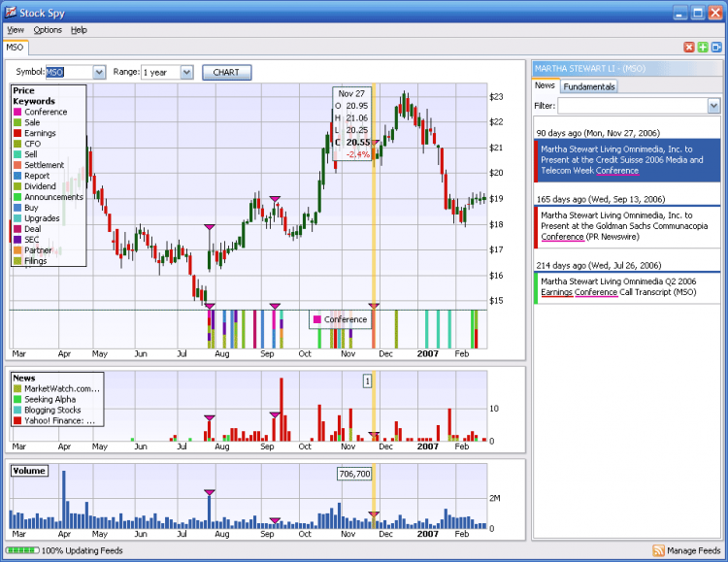728x562 pixels.
Task: Switch to the Fundamentals tab
Action: pyautogui.click(x=589, y=86)
